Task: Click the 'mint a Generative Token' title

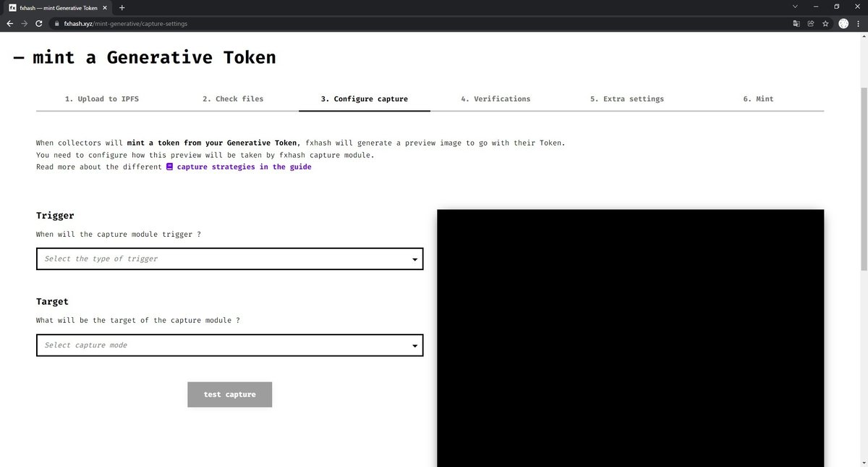Action: tap(154, 57)
